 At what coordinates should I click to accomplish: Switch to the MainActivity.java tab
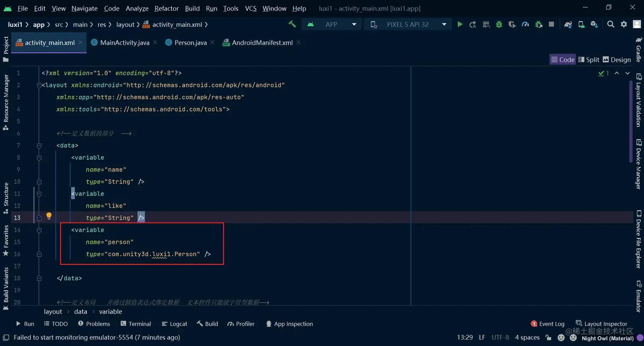click(x=124, y=43)
